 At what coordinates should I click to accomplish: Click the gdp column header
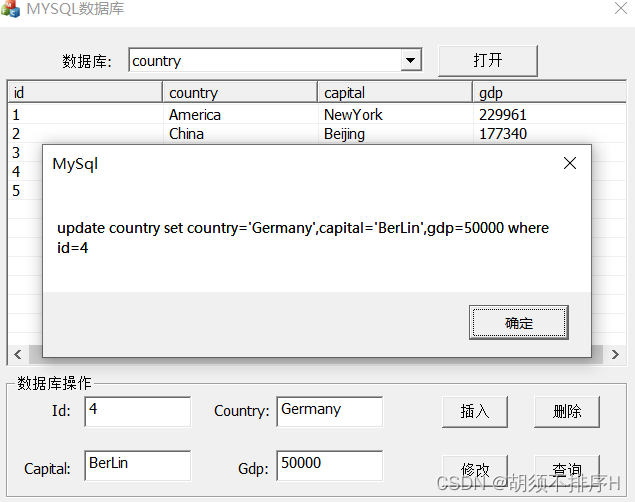coord(550,92)
